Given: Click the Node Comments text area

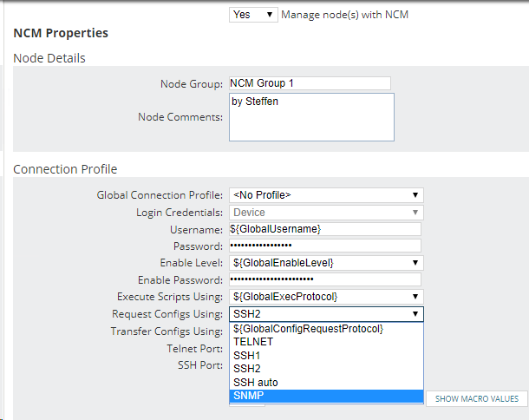Looking at the screenshot, I should [311, 116].
